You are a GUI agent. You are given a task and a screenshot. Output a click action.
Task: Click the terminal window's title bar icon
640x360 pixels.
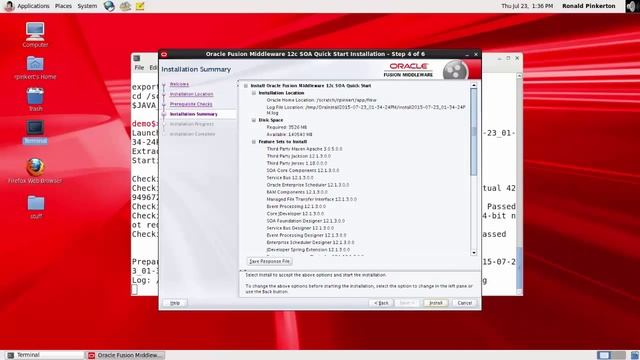click(137, 58)
